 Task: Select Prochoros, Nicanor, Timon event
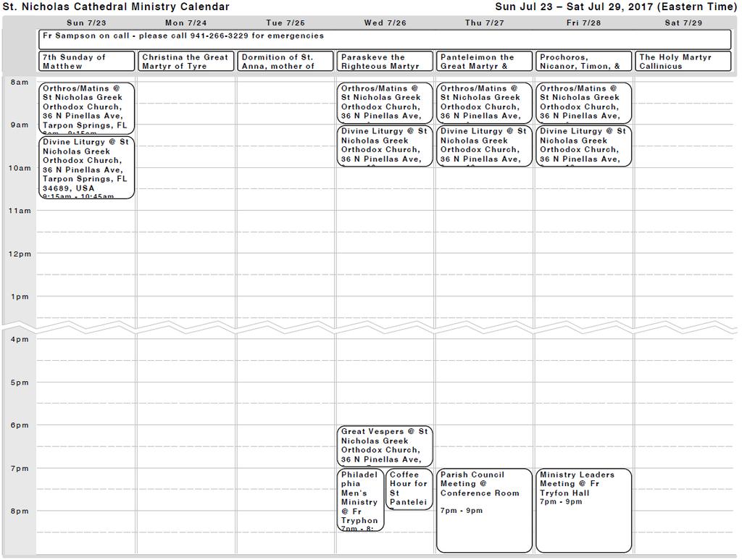[x=583, y=62]
